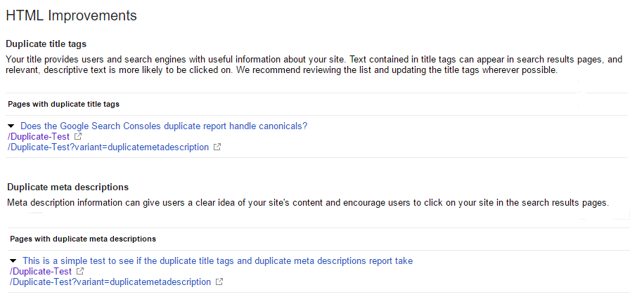
Task: Click 'Pages with duplicate title tags' column header
Action: (64, 104)
